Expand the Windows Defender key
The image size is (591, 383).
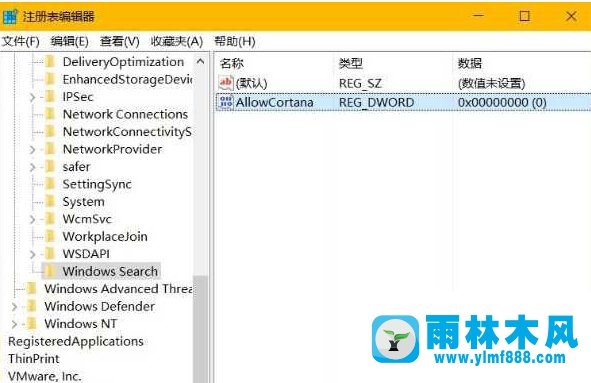click(x=14, y=306)
